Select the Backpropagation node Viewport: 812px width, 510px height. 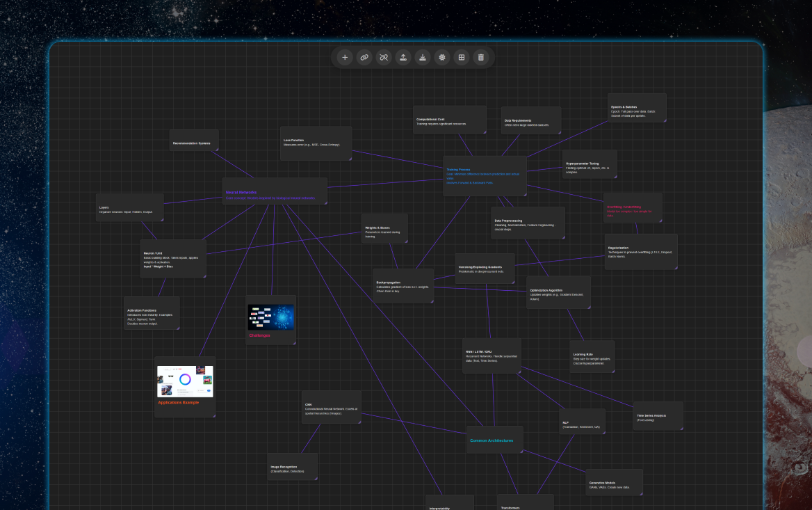[x=403, y=286]
